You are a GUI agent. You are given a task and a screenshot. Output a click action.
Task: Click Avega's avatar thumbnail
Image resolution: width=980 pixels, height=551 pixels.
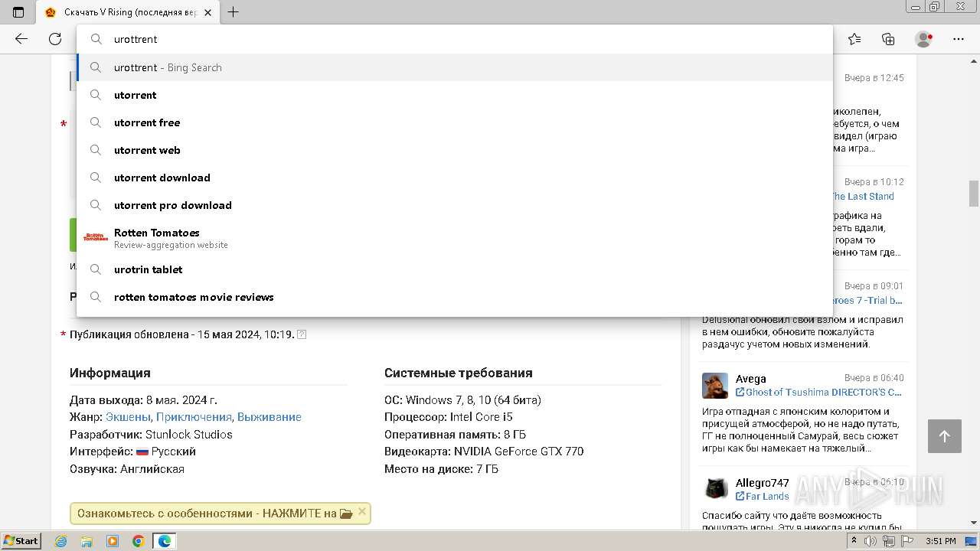point(715,386)
